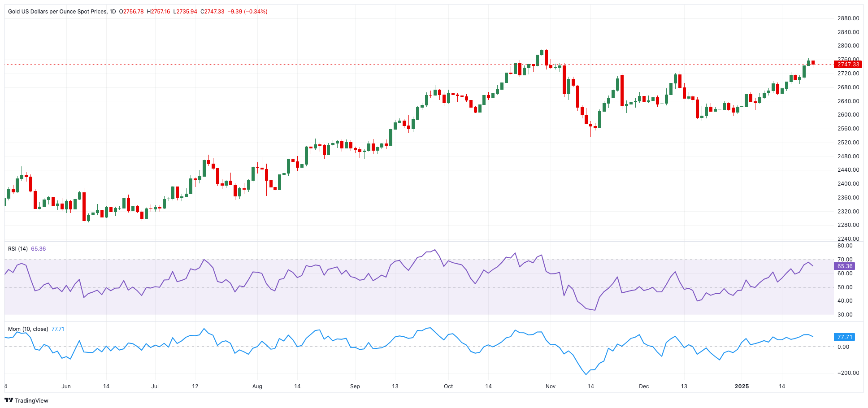Click the 70.00 RSI overbought axis label
This screenshot has width=868, height=408.
(845, 260)
